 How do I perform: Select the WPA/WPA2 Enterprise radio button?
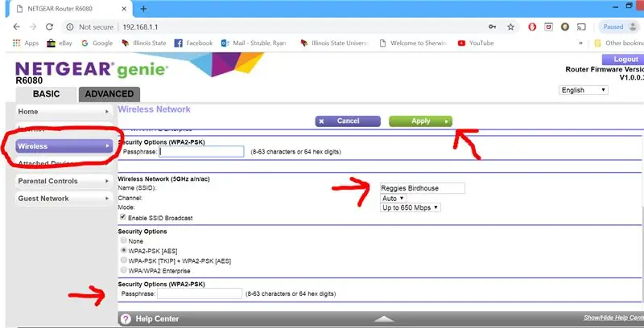point(124,270)
